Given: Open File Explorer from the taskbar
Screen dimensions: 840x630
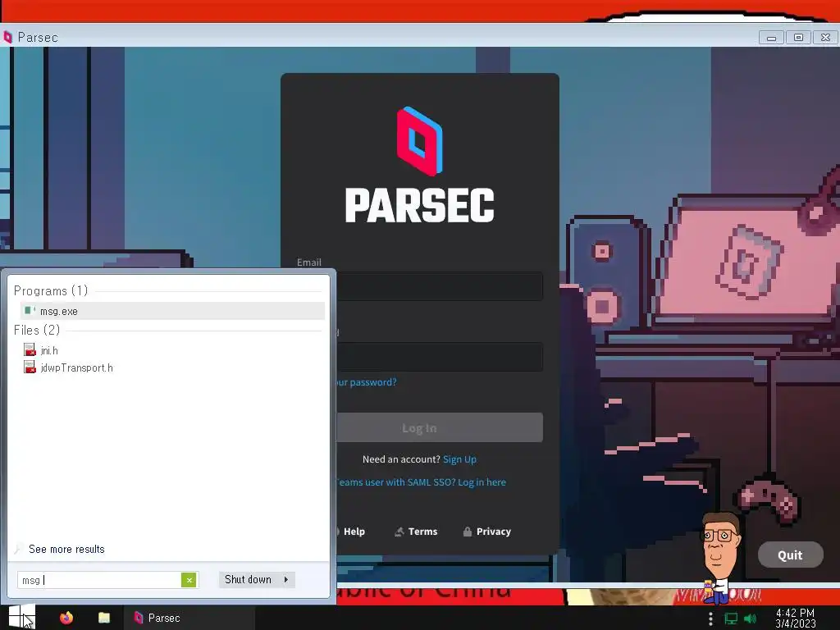Looking at the screenshot, I should point(104,618).
